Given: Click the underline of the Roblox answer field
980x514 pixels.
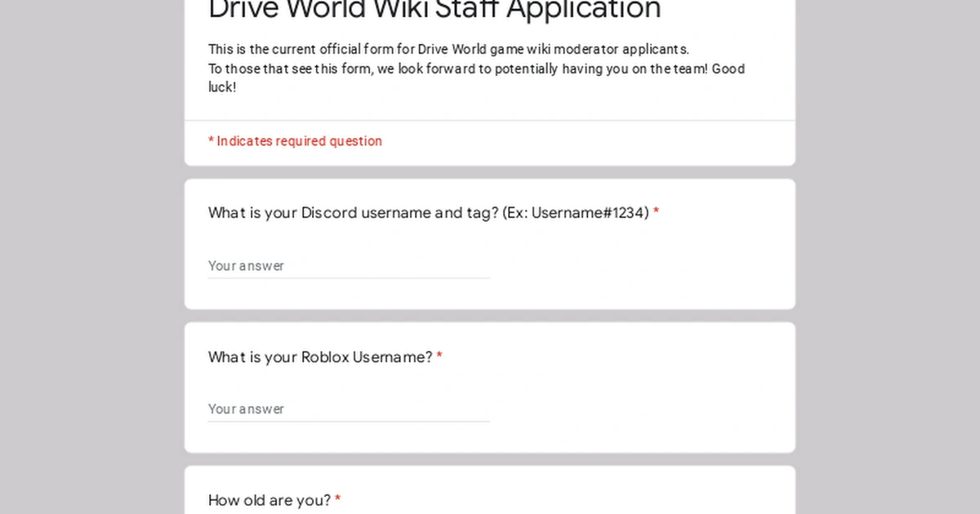Looking at the screenshot, I should tap(348, 421).
